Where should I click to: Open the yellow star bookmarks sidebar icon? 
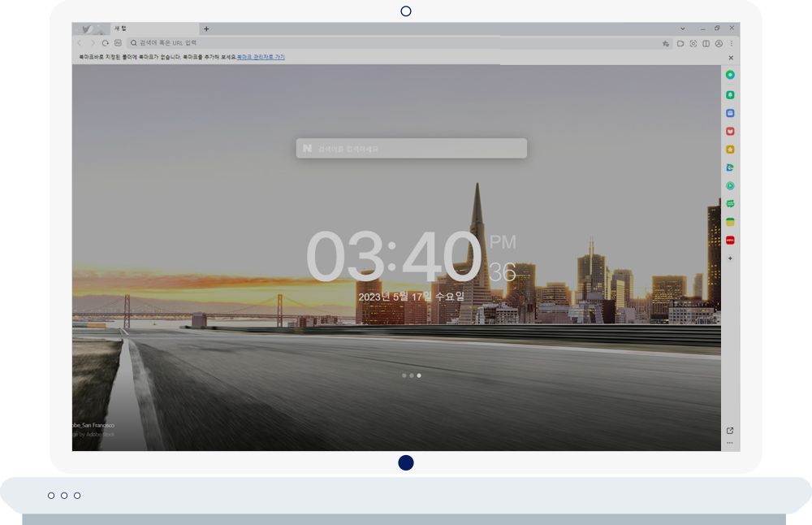(x=730, y=150)
